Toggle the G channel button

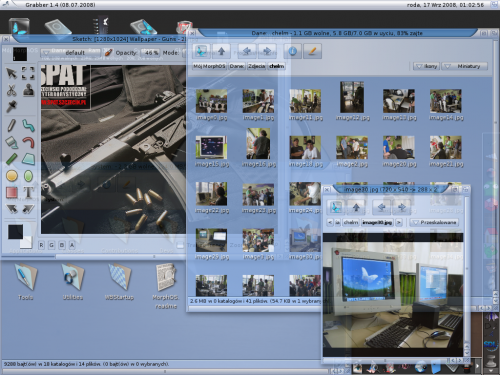[x=51, y=245]
